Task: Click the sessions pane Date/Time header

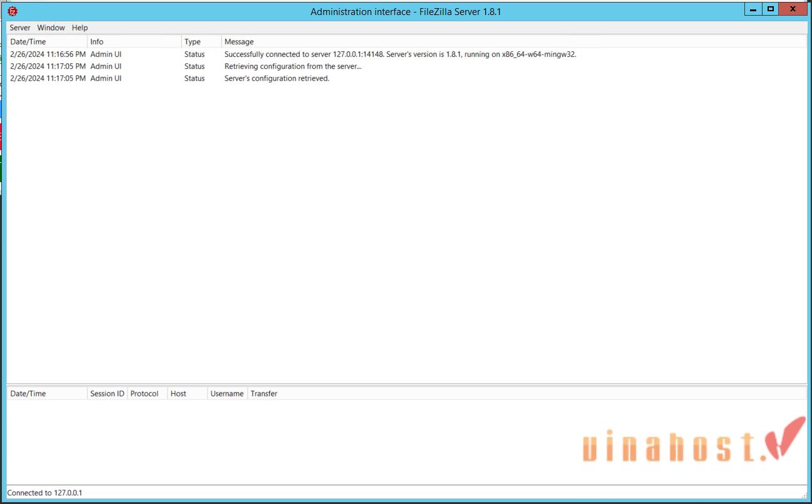Action: point(47,393)
